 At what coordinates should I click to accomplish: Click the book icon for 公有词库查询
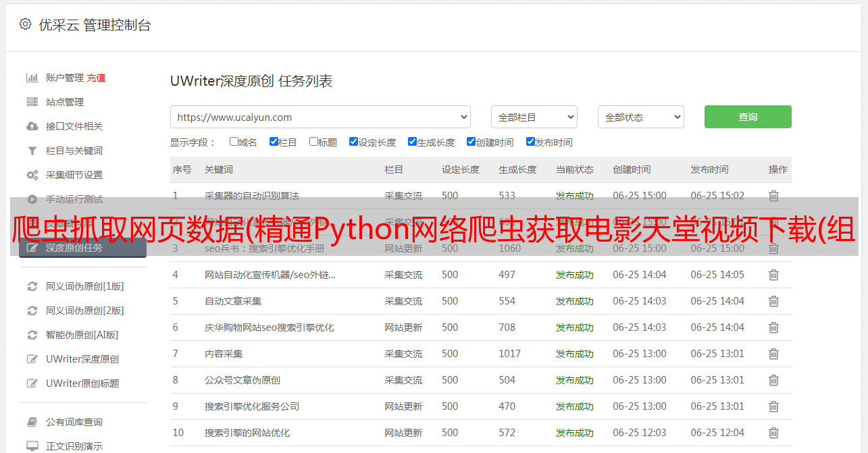coord(32,422)
